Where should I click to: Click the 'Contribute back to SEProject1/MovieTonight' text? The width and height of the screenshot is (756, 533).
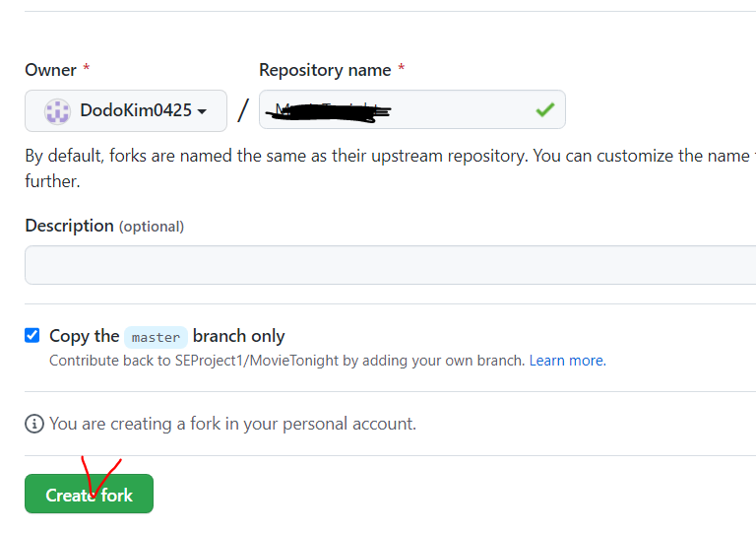point(286,361)
